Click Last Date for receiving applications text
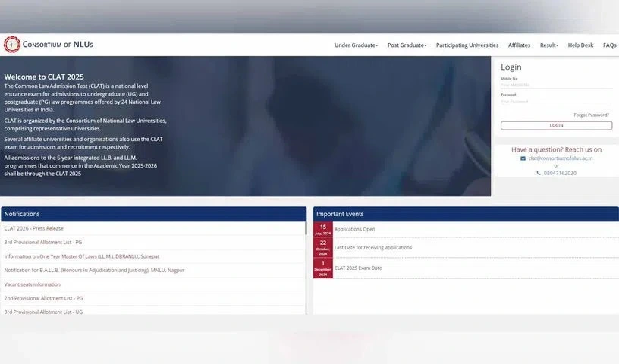Screen dimensions: 619x364 point(373,248)
